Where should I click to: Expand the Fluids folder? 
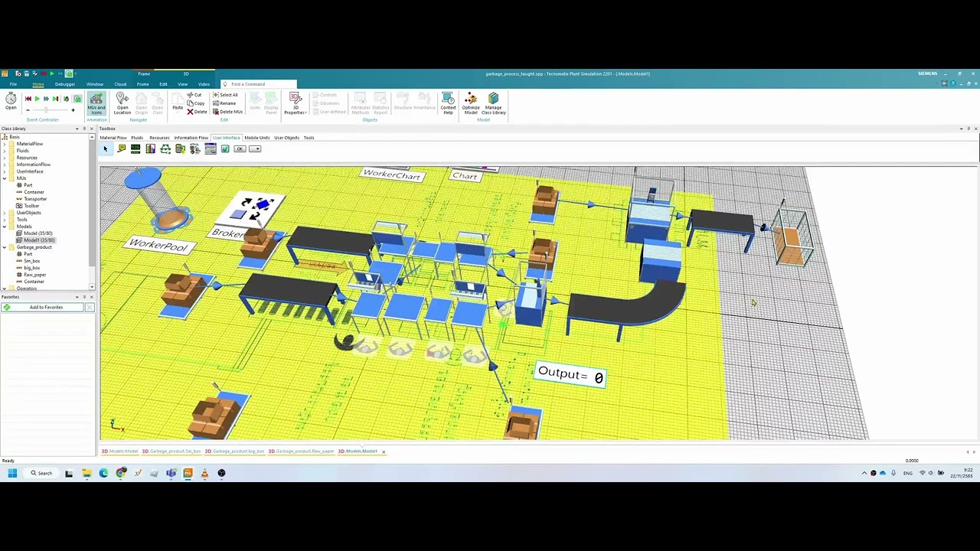5,151
